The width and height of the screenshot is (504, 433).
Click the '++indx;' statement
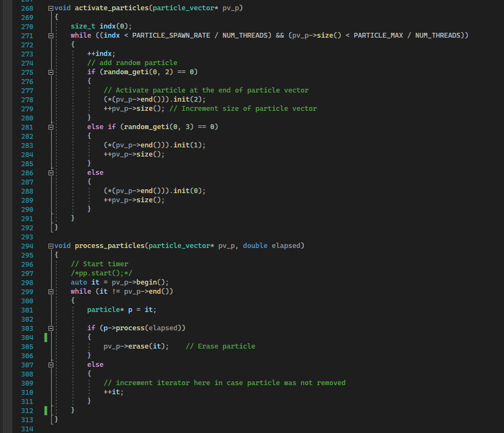point(101,54)
